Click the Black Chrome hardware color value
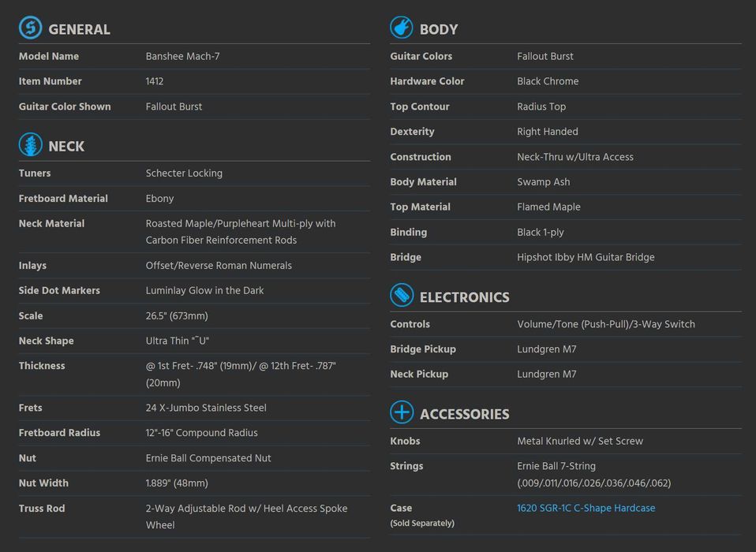The image size is (756, 552). pyautogui.click(x=548, y=81)
